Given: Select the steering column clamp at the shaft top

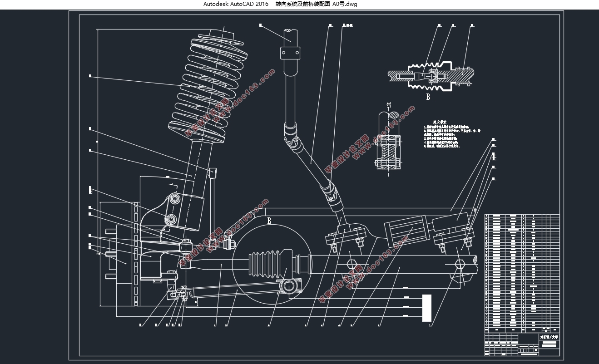Looking at the screenshot, I should click(291, 52).
